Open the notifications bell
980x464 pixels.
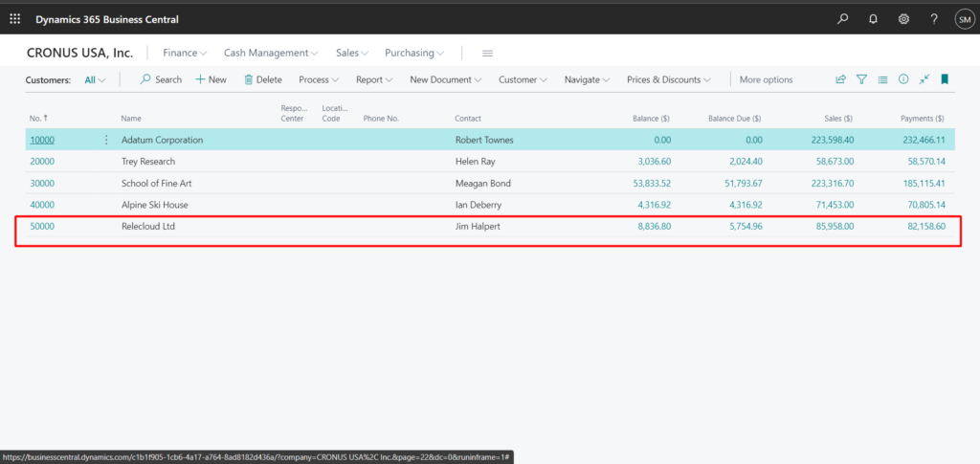click(873, 19)
